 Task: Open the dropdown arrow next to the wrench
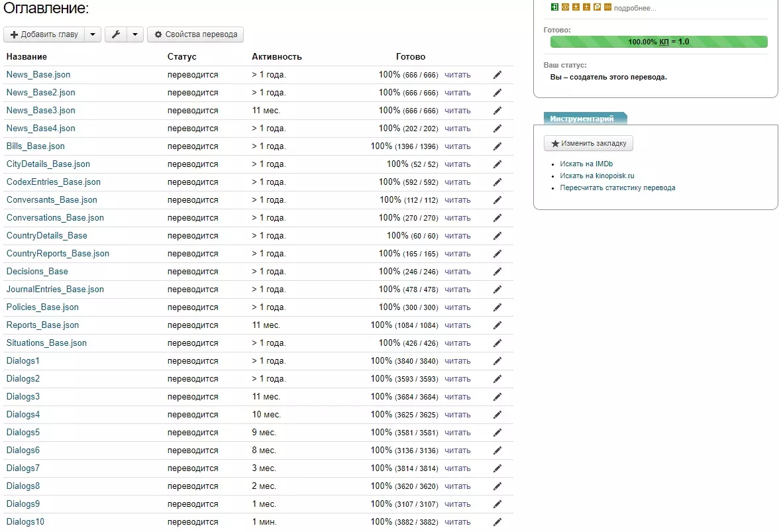point(135,34)
